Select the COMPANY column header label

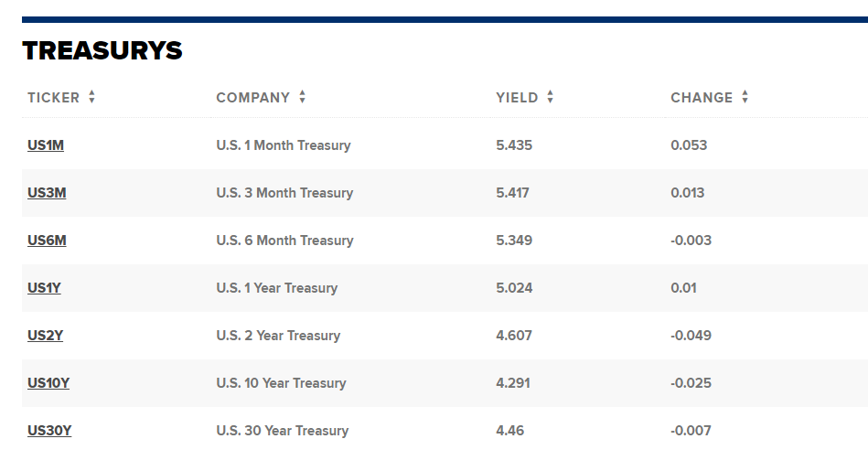coord(253,98)
